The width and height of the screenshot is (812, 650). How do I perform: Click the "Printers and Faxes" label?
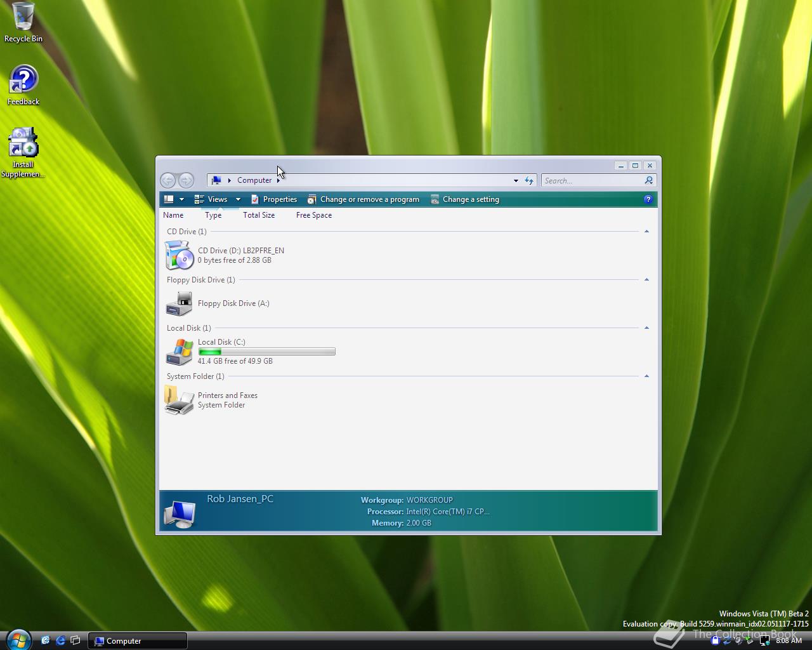[x=228, y=395]
